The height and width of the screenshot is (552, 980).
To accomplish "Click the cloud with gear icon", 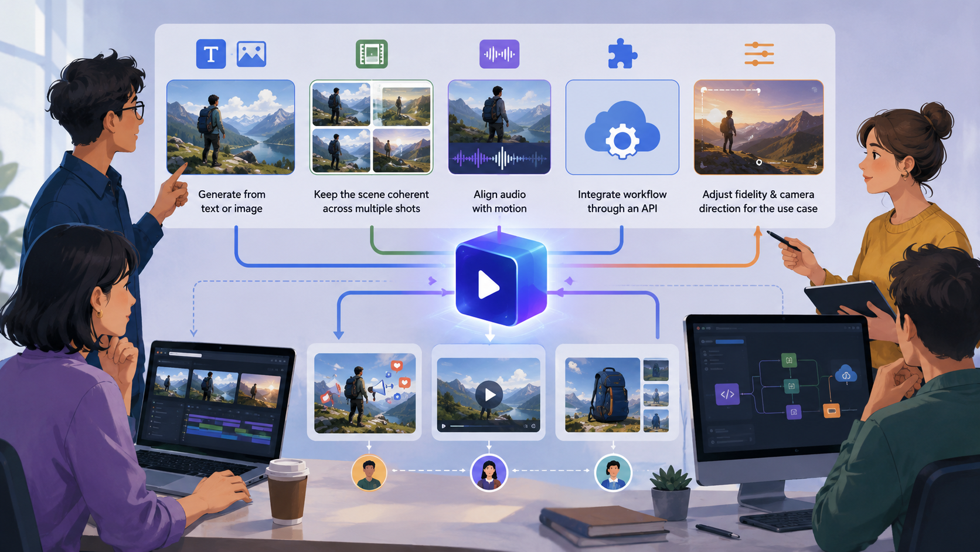I will pyautogui.click(x=622, y=130).
